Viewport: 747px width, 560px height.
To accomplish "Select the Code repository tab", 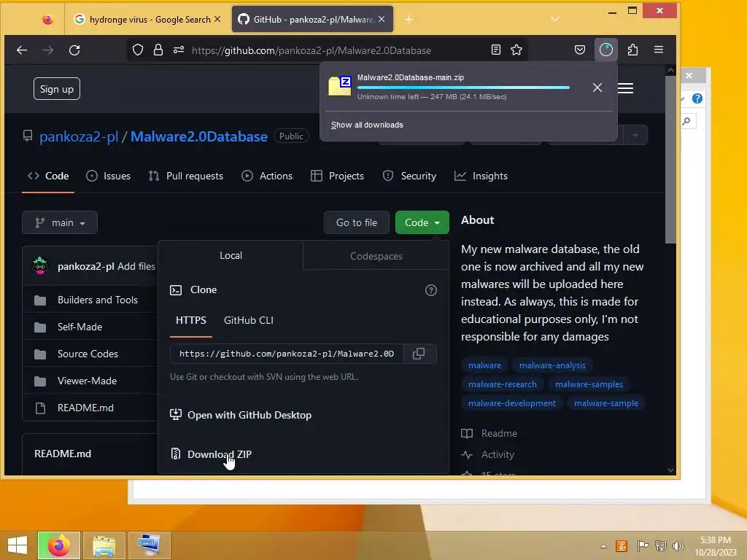I will [x=48, y=176].
